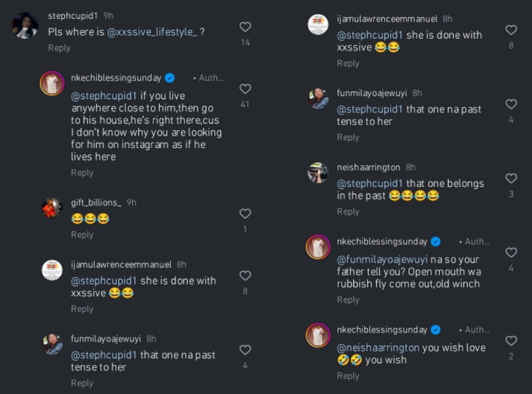Like nkechiblessingsunday's "you wish love" comment
Screen dimensions: 532x394
pos(511,341)
